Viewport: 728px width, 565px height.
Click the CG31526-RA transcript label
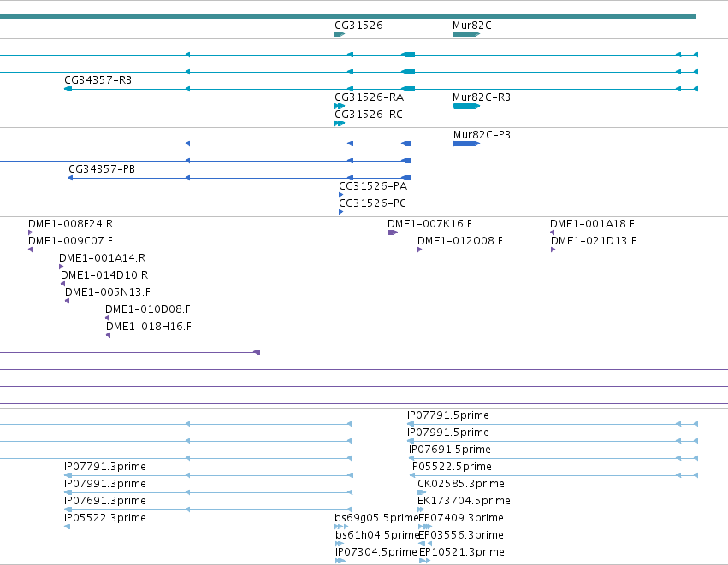point(369,97)
